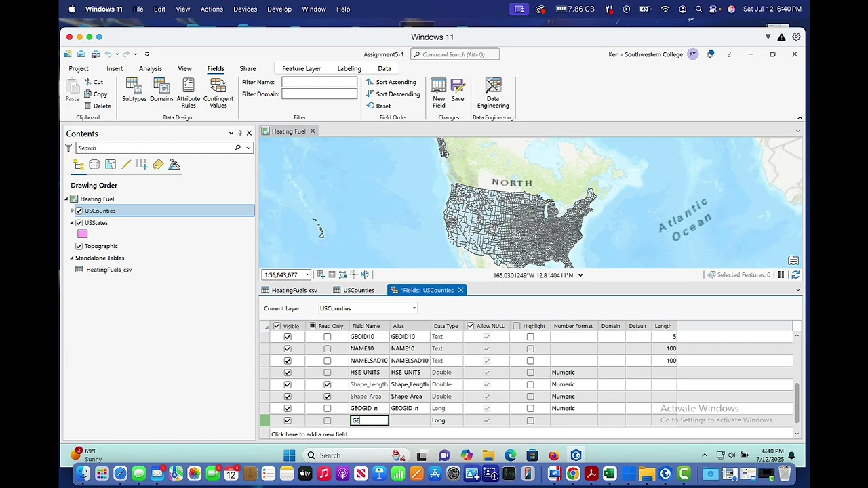868x488 pixels.
Task: Collapse the ribbon with the chevron
Action: click(800, 118)
